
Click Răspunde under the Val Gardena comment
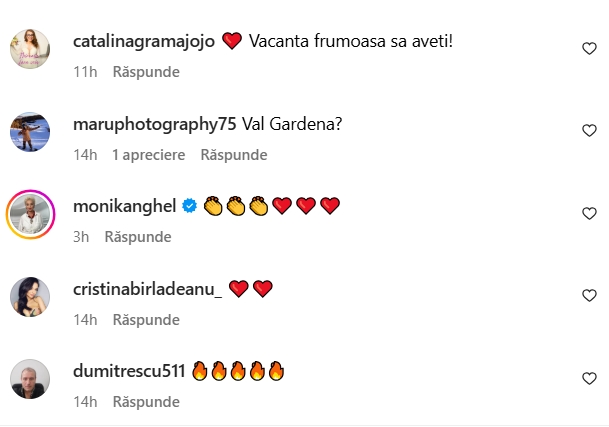tap(234, 155)
